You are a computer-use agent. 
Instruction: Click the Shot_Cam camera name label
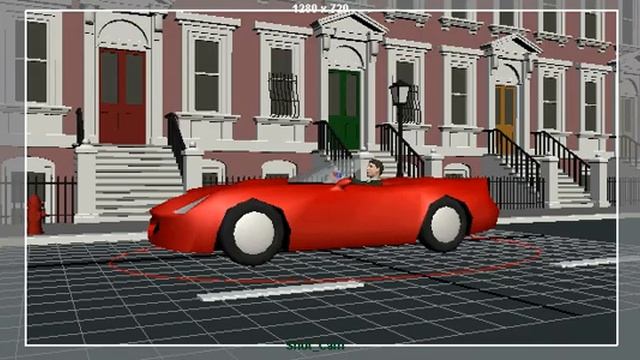tap(316, 347)
